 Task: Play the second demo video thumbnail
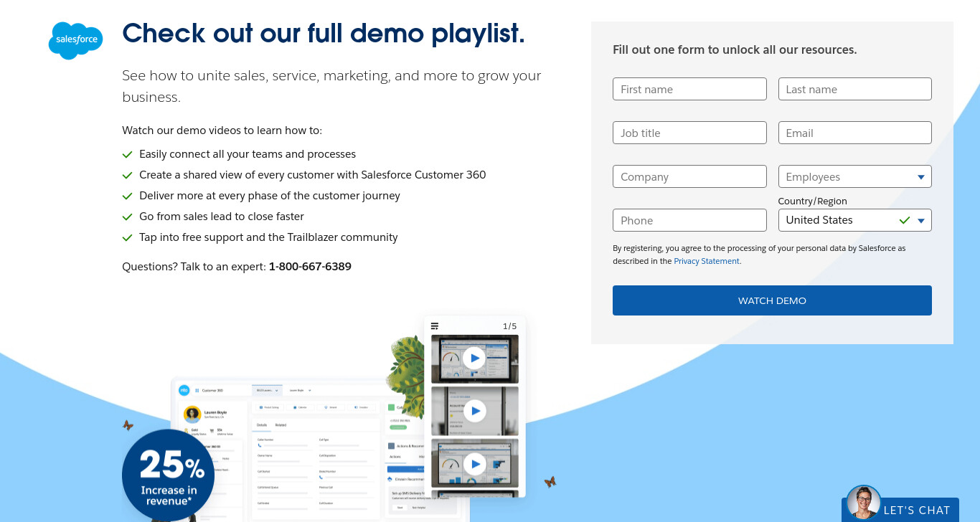click(474, 411)
